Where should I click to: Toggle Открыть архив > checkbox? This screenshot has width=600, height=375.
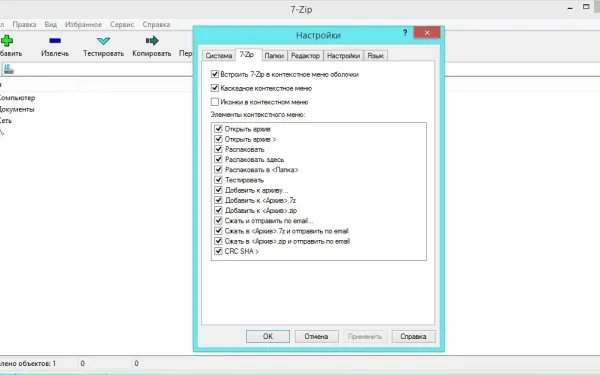pyautogui.click(x=218, y=139)
